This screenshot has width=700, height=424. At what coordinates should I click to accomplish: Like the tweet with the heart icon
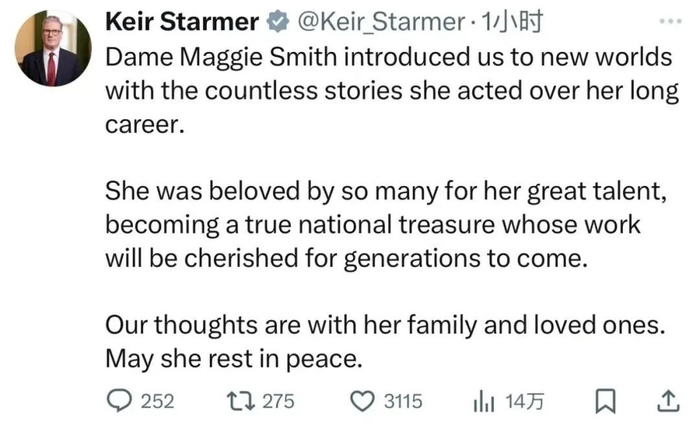[x=362, y=401]
